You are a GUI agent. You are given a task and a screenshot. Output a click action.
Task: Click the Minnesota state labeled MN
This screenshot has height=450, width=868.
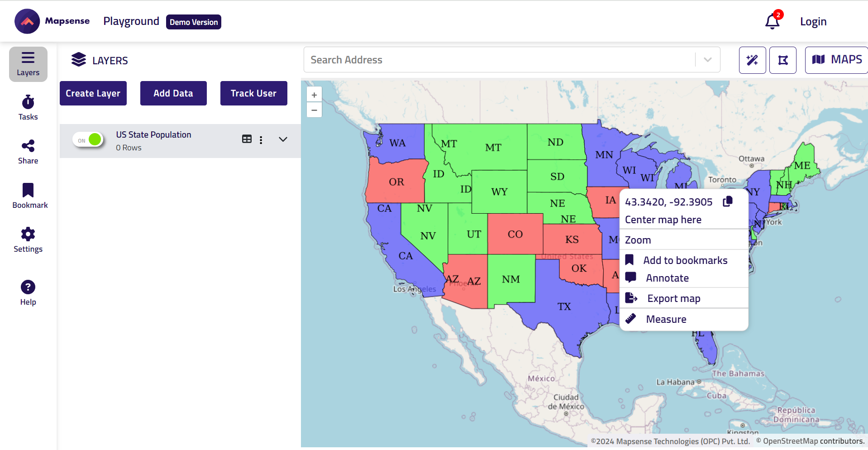604,155
